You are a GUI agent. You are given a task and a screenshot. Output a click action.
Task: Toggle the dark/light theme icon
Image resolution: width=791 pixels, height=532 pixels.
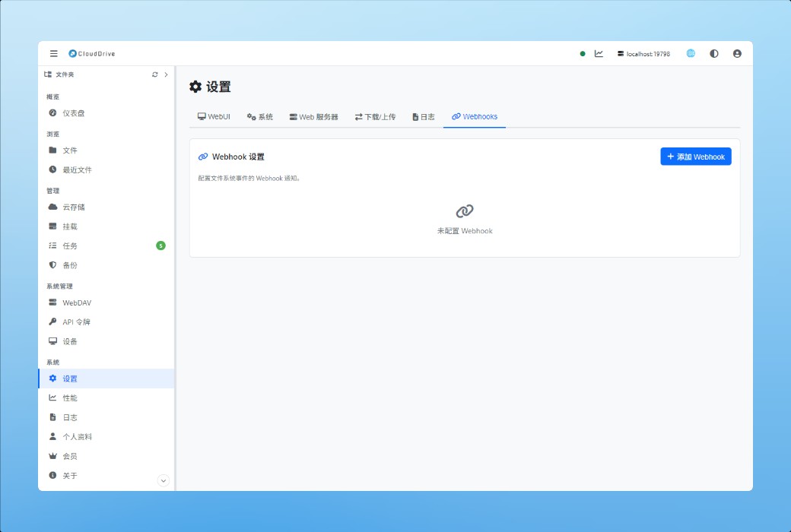(714, 53)
